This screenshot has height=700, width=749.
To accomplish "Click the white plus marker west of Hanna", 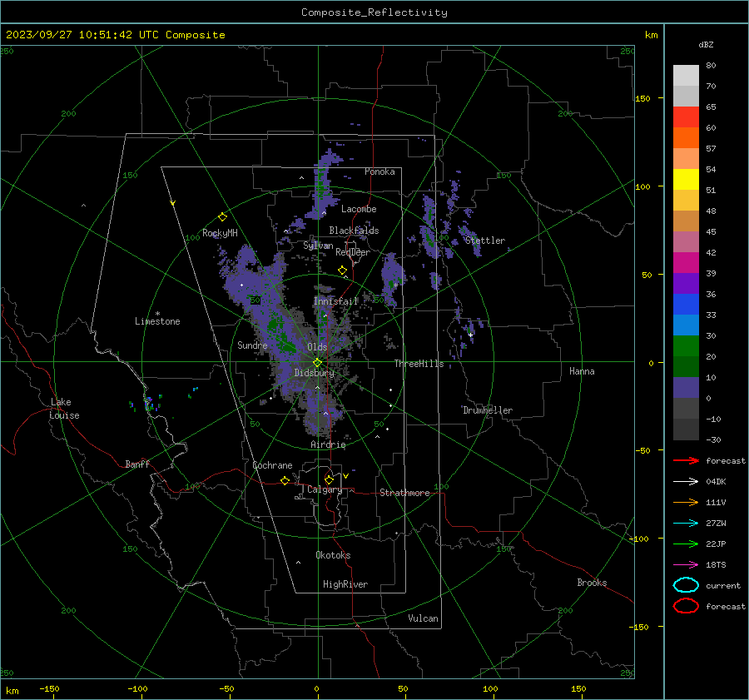I will [470, 335].
